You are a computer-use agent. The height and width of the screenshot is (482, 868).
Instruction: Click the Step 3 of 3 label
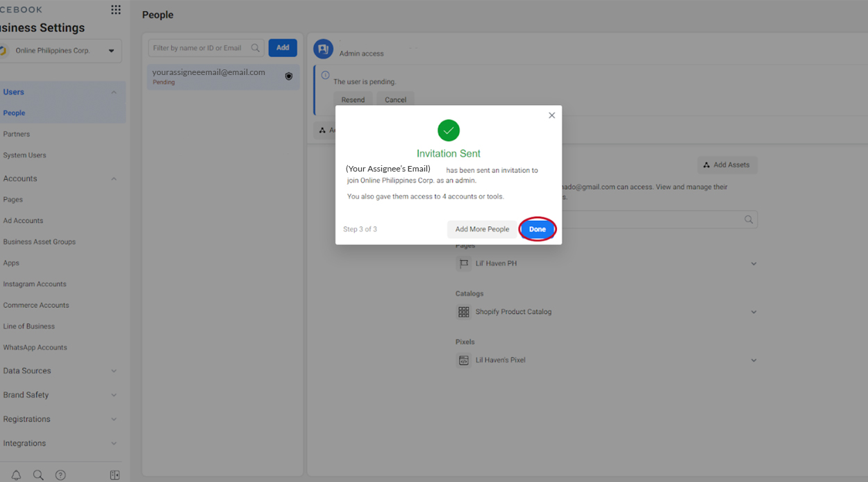(x=360, y=229)
